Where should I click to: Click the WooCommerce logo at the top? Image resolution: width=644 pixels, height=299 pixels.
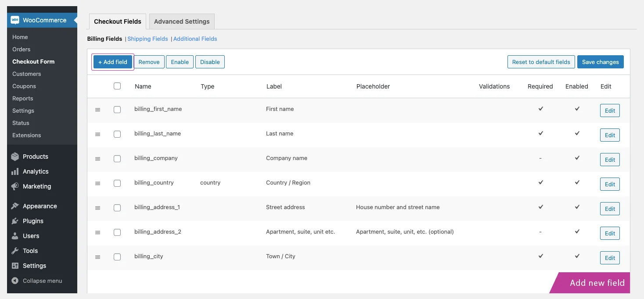click(15, 20)
